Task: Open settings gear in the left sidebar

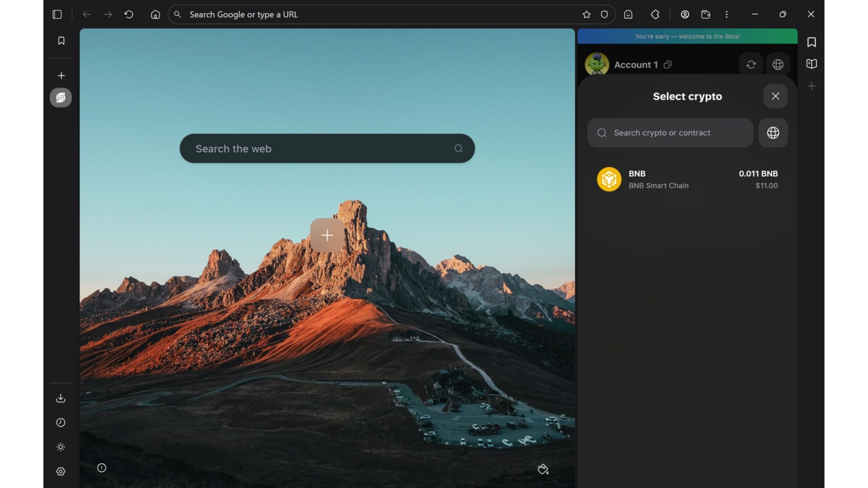Action: pyautogui.click(x=61, y=471)
